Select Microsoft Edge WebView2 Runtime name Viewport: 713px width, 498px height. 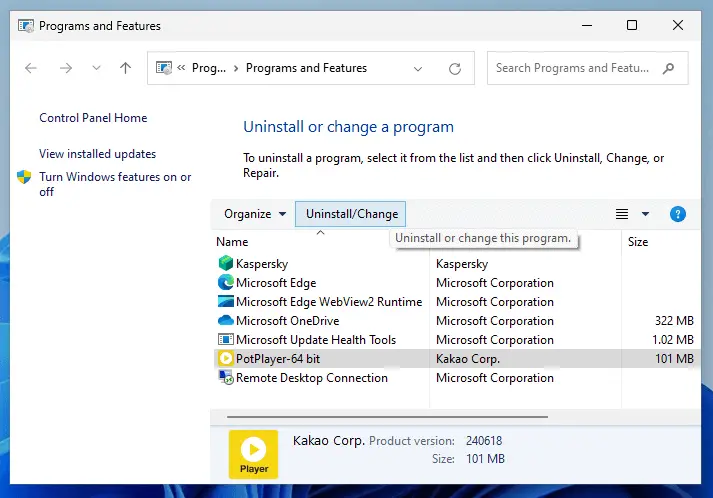329,302
